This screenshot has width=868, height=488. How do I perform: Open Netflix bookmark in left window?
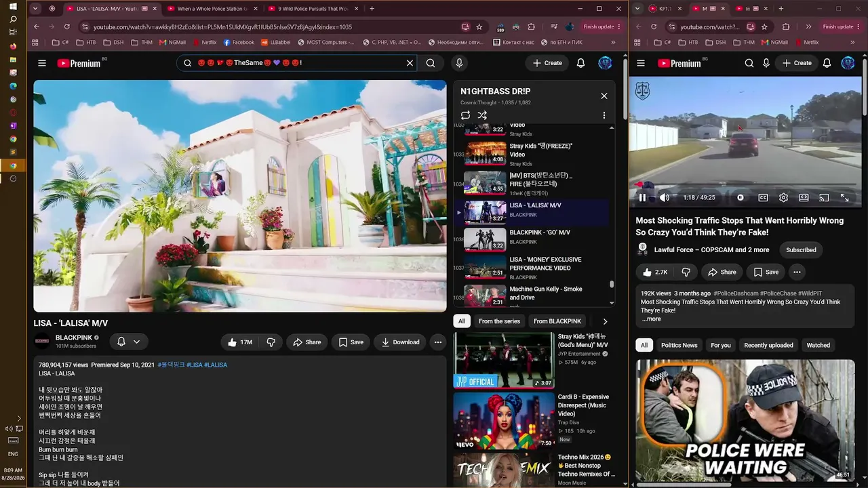coord(203,43)
